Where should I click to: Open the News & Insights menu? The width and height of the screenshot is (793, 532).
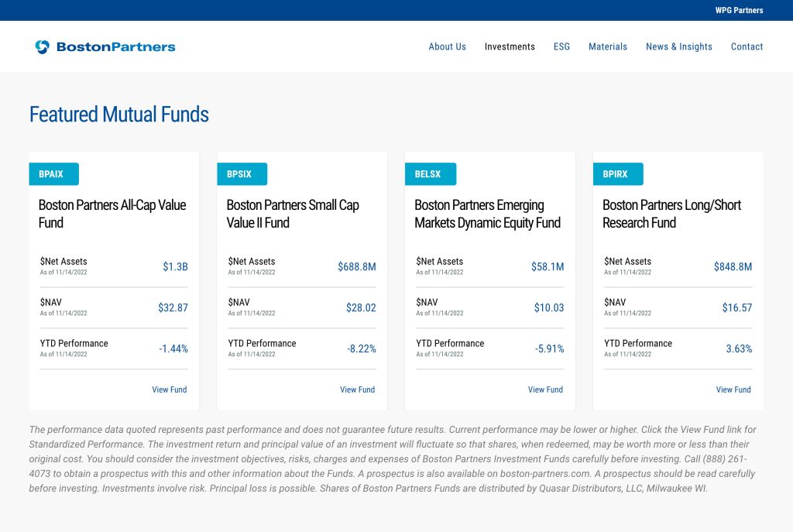(x=678, y=46)
